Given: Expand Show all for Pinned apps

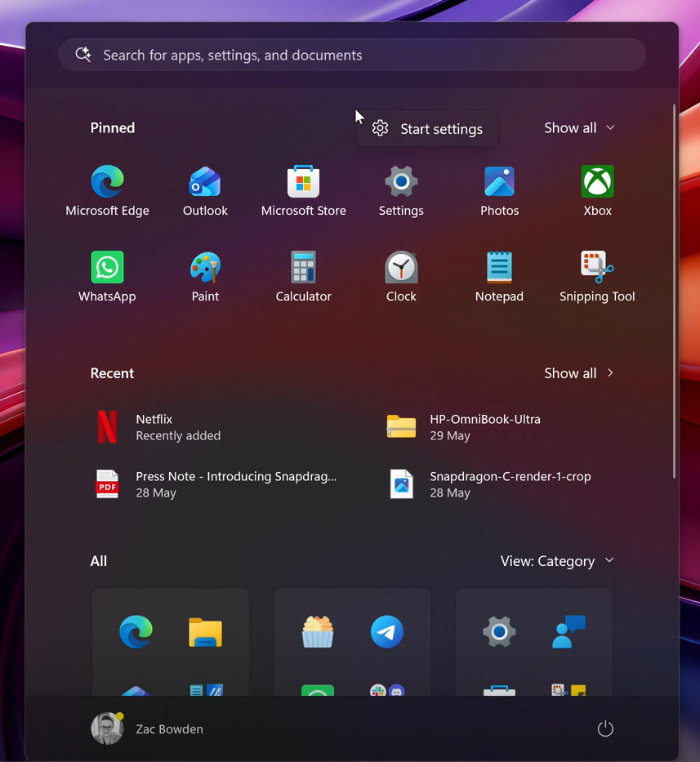Looking at the screenshot, I should coord(579,127).
